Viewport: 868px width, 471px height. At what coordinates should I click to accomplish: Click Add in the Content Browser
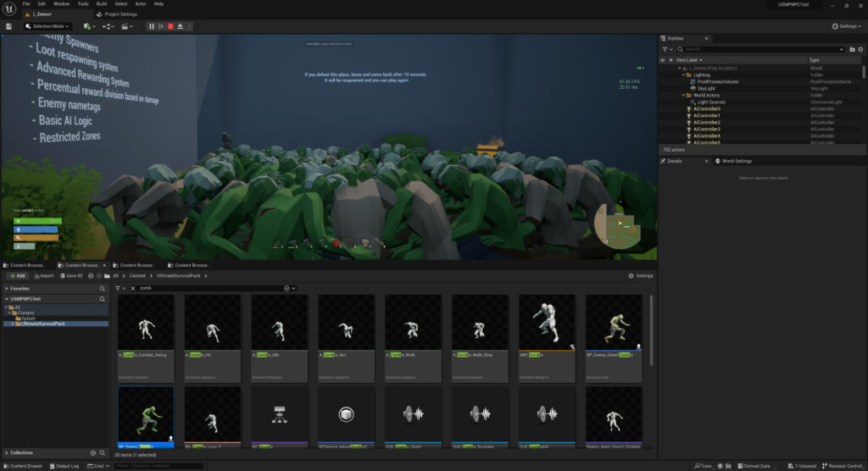tap(17, 275)
